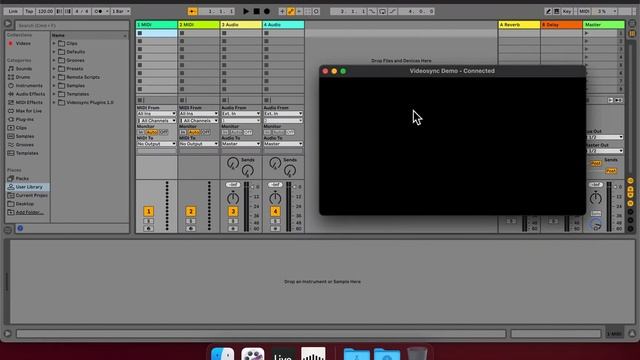Select the 4 Audio track header

pyautogui.click(x=283, y=25)
